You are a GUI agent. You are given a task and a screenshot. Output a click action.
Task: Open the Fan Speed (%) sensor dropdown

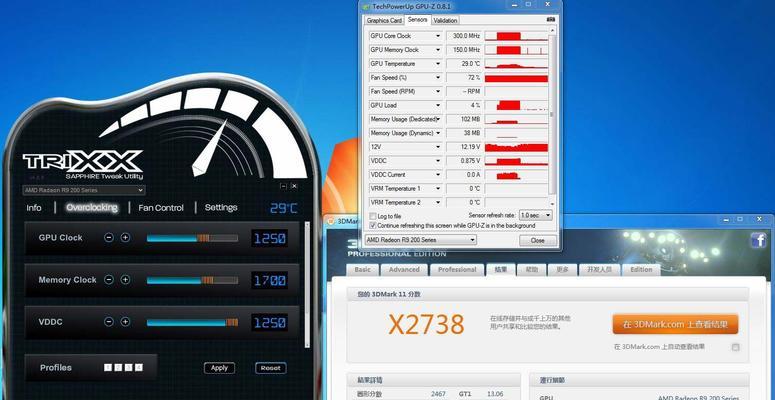[x=438, y=78]
